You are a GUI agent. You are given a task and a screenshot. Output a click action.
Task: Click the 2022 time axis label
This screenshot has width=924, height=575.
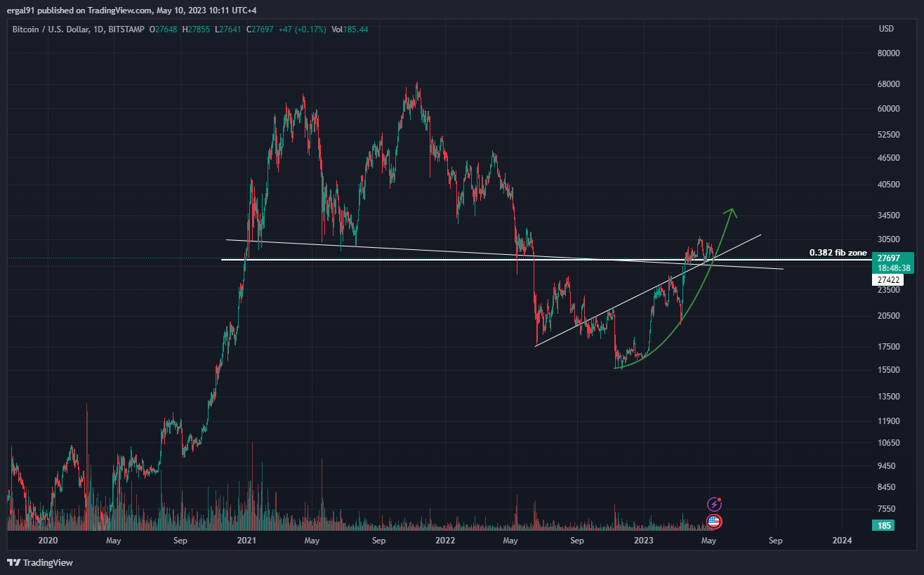pos(445,541)
